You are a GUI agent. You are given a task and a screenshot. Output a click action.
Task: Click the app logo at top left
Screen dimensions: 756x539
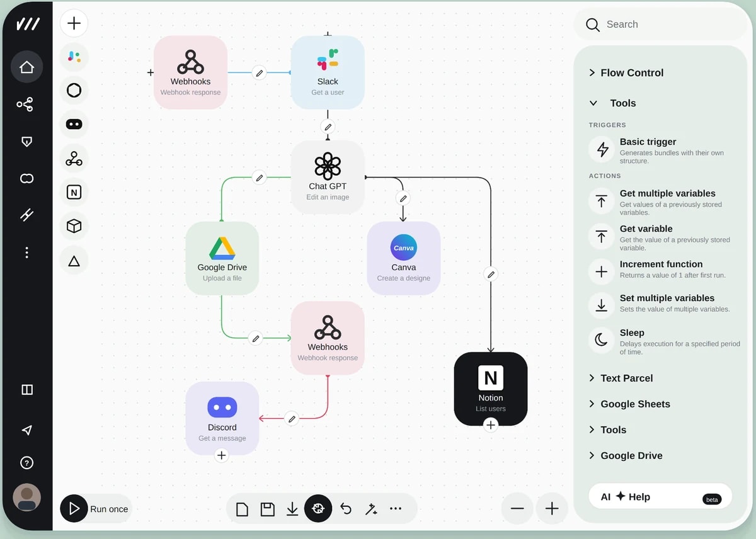[x=28, y=24]
